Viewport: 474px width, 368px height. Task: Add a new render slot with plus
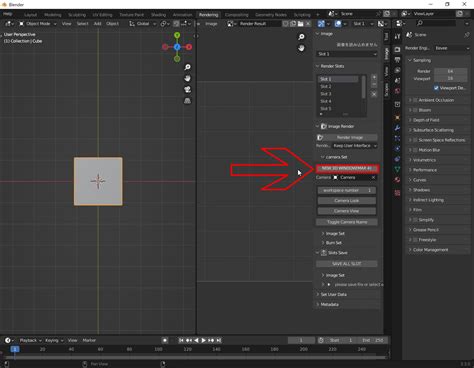point(374,77)
